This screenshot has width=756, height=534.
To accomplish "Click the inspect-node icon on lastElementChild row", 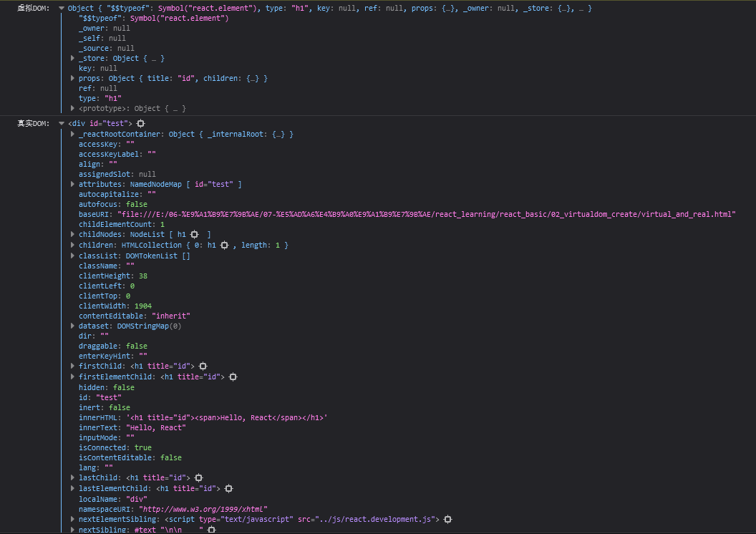I will click(229, 488).
